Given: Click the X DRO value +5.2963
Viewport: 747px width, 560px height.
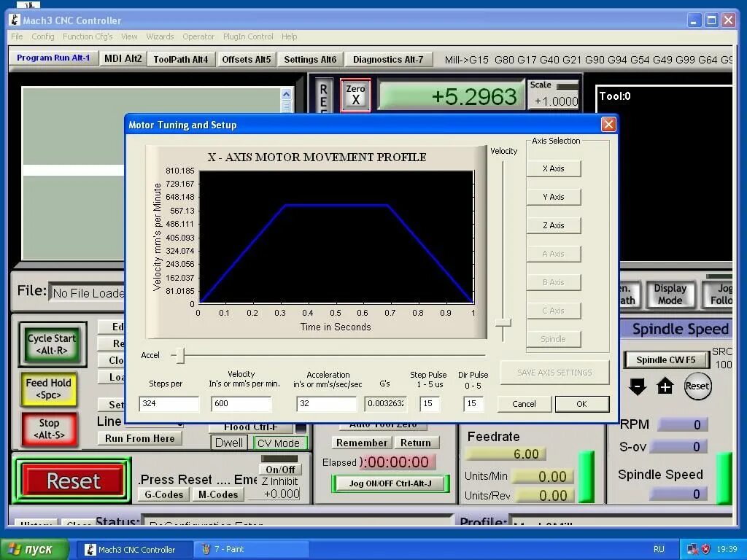Looking at the screenshot, I should coord(451,96).
